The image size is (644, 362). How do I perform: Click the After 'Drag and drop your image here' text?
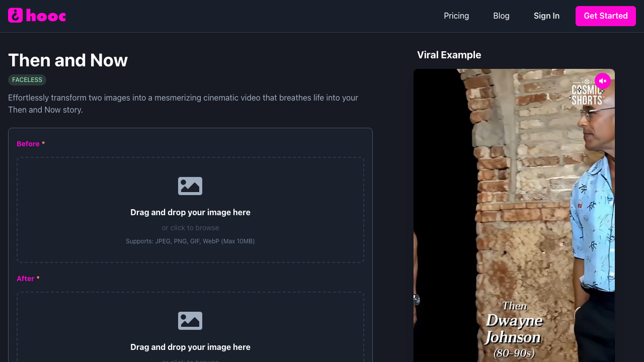190,347
